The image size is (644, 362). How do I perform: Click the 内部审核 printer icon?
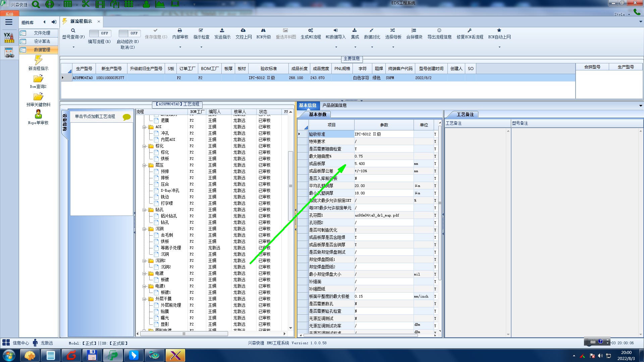pos(180,31)
